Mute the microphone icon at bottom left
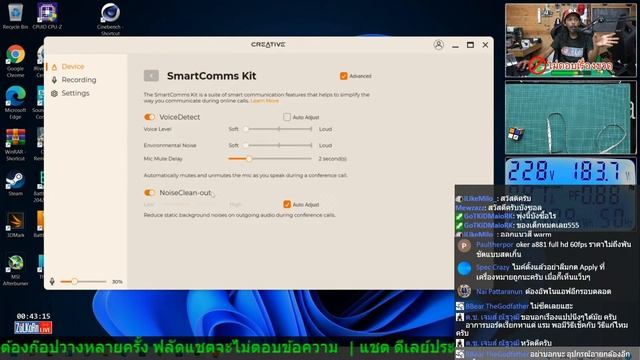 click(x=52, y=282)
